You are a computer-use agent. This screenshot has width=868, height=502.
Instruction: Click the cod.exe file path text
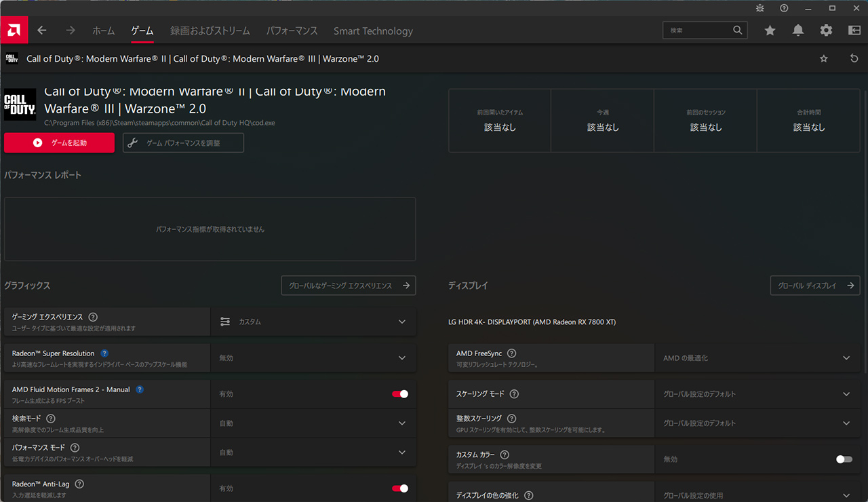point(160,123)
